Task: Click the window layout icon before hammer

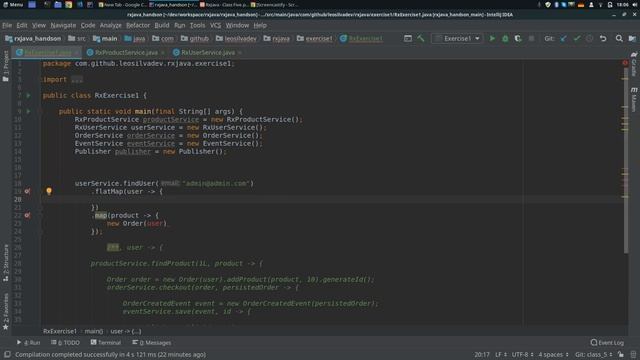Action: [x=408, y=38]
